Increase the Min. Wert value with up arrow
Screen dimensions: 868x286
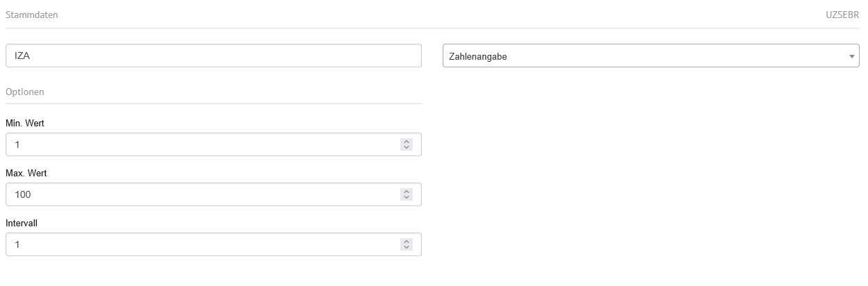pyautogui.click(x=407, y=142)
